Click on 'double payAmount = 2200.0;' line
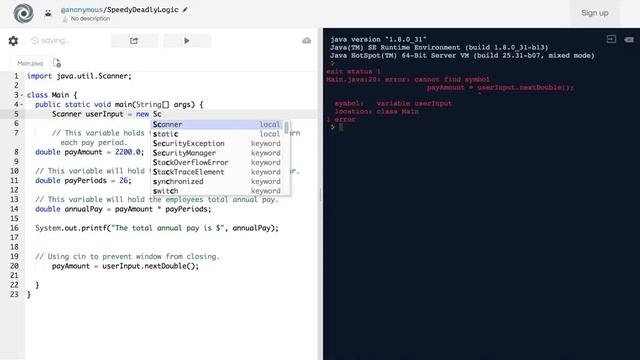The height and width of the screenshot is (360, 640). click(x=89, y=152)
